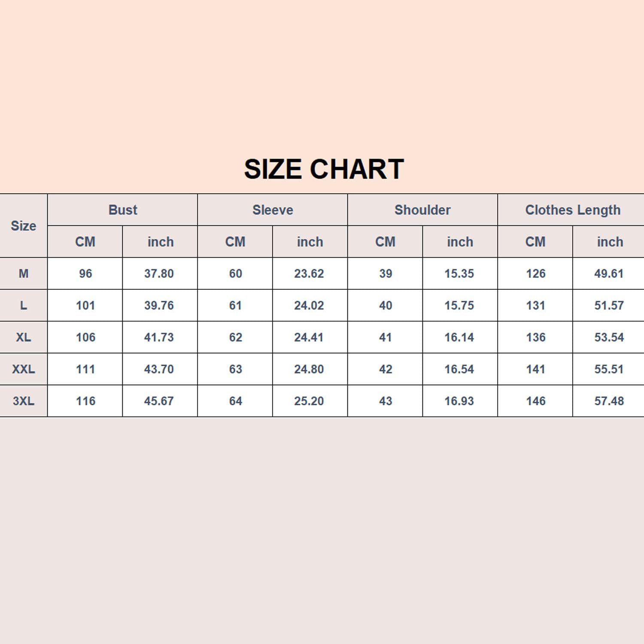Click the CM subheader under Sleeve
The height and width of the screenshot is (644, 644).
coord(235,242)
